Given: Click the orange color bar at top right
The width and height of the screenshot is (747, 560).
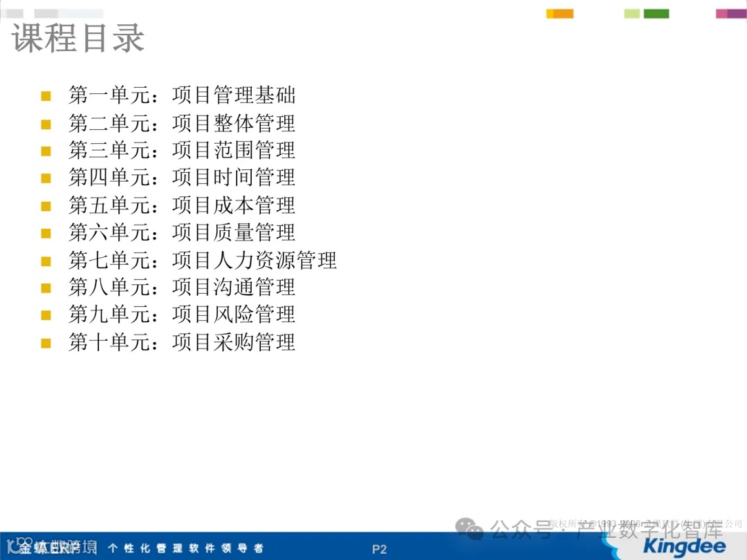Looking at the screenshot, I should pos(560,12).
